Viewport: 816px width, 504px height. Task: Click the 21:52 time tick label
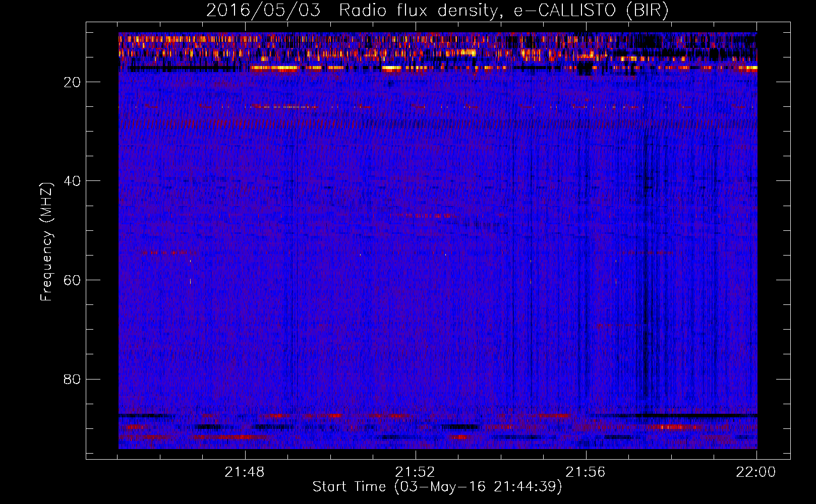pos(415,472)
